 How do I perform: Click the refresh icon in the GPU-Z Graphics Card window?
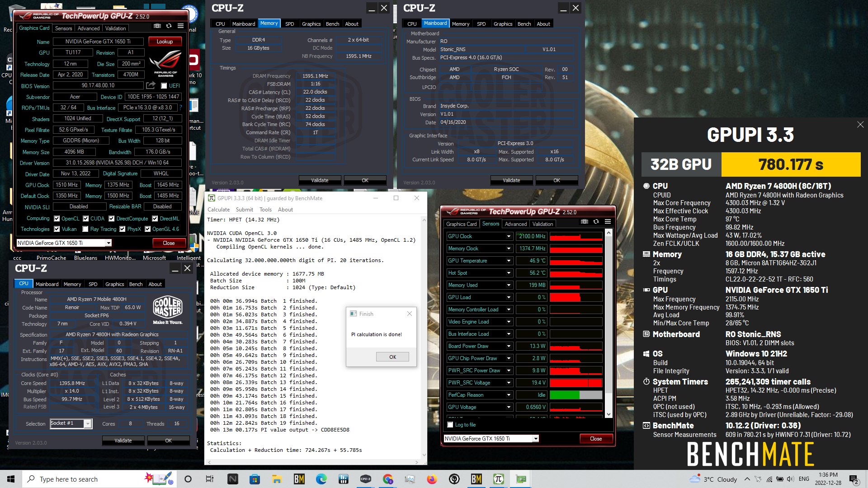[169, 26]
